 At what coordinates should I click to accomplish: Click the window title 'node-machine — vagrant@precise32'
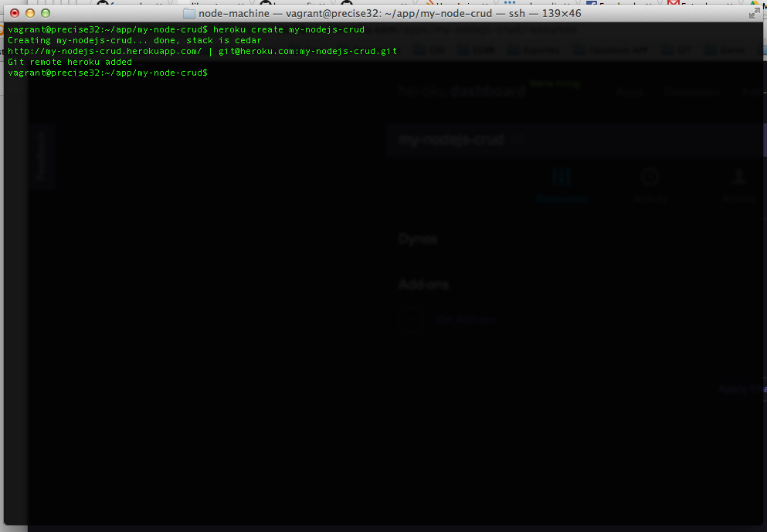coord(289,13)
